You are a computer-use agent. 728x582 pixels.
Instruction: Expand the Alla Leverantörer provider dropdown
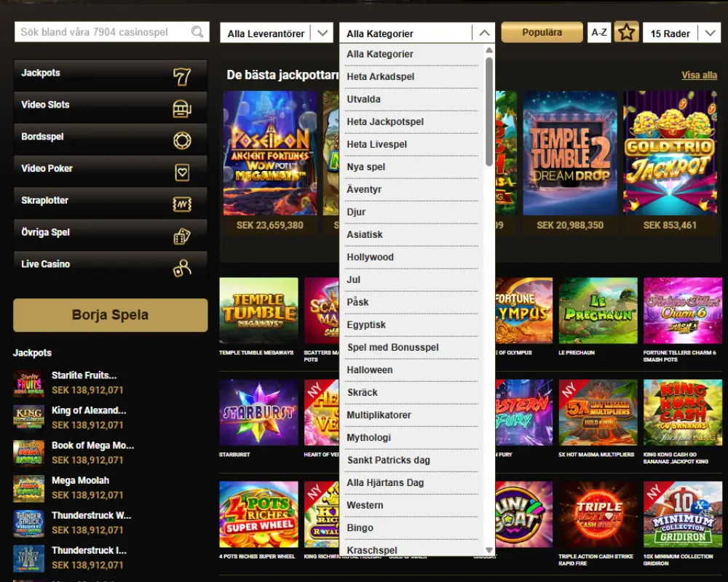tap(277, 33)
